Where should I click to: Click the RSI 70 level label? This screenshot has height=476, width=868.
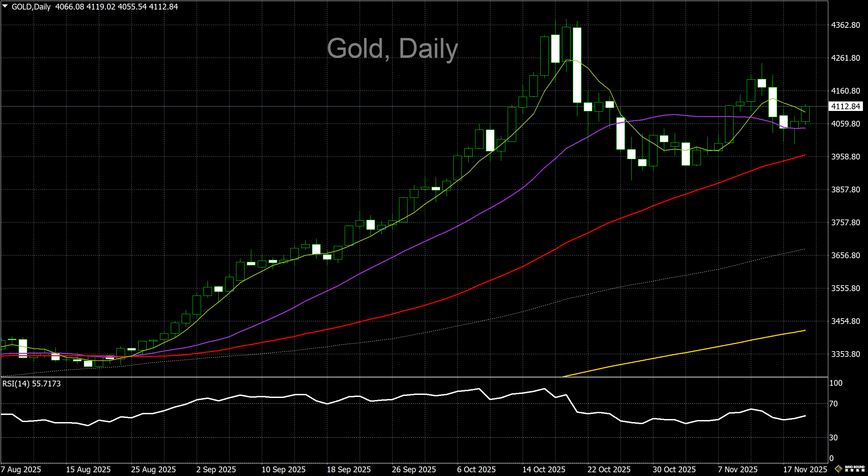click(833, 404)
